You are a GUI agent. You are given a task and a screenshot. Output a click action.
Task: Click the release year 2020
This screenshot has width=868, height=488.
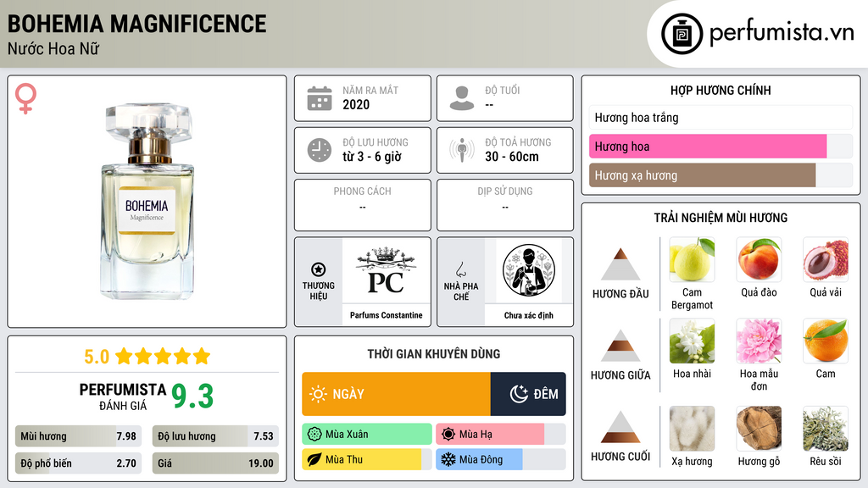click(356, 104)
